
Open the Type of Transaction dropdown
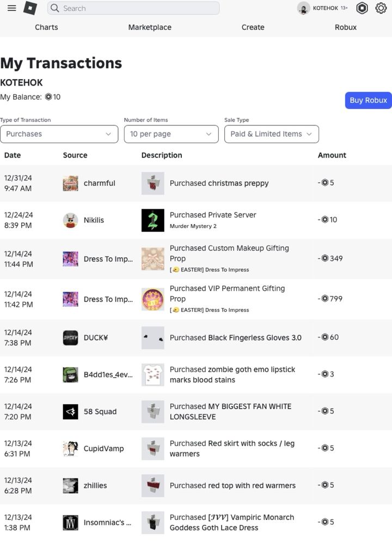pyautogui.click(x=59, y=134)
